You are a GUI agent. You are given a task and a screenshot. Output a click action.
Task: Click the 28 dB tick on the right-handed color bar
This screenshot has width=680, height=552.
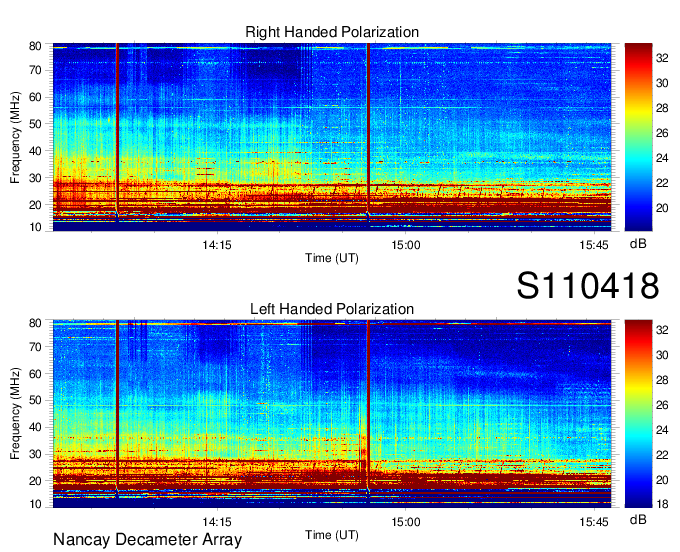click(662, 108)
